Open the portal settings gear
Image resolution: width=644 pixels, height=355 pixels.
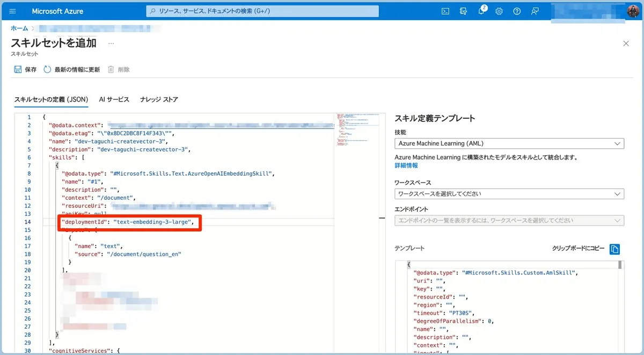[499, 11]
